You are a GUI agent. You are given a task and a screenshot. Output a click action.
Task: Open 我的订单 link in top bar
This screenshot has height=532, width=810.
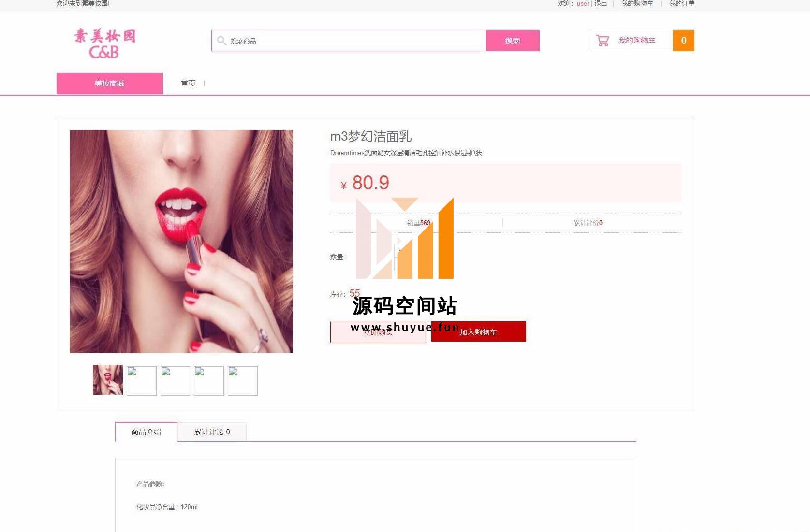pos(681,4)
